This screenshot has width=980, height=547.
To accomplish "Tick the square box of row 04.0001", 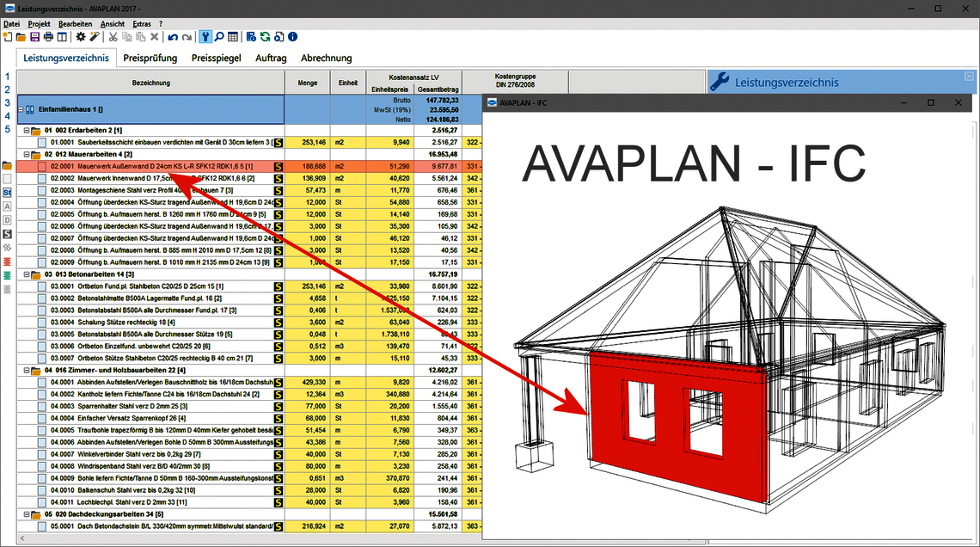I will pos(42,383).
